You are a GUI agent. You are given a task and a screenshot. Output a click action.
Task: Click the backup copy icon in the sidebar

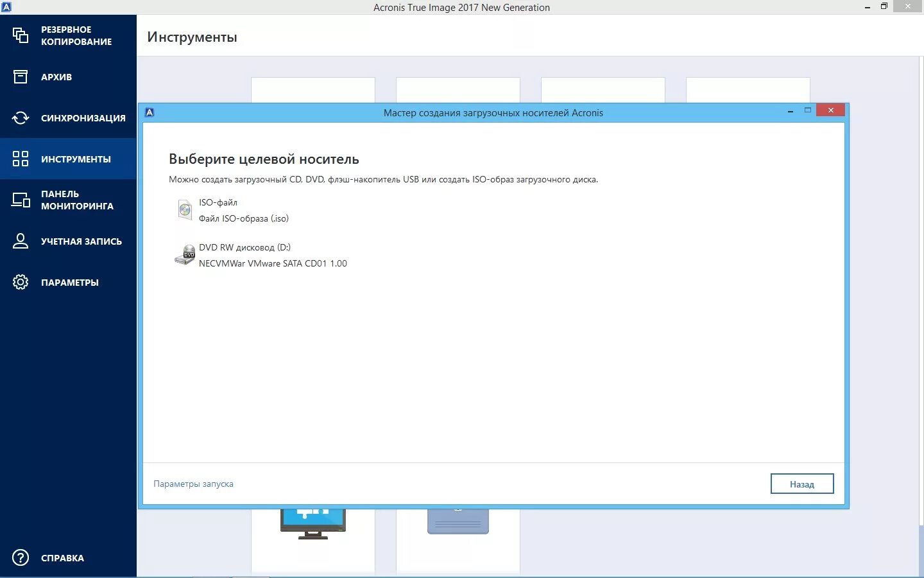(x=21, y=35)
